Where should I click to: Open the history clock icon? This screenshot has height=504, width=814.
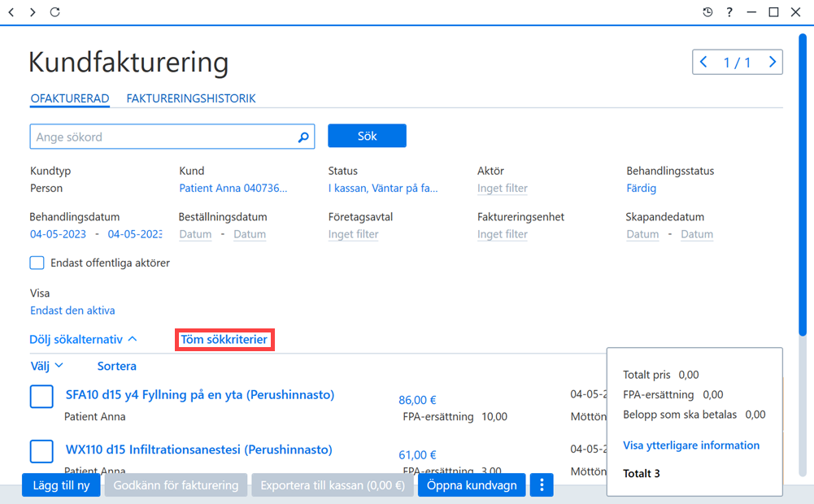point(707,12)
